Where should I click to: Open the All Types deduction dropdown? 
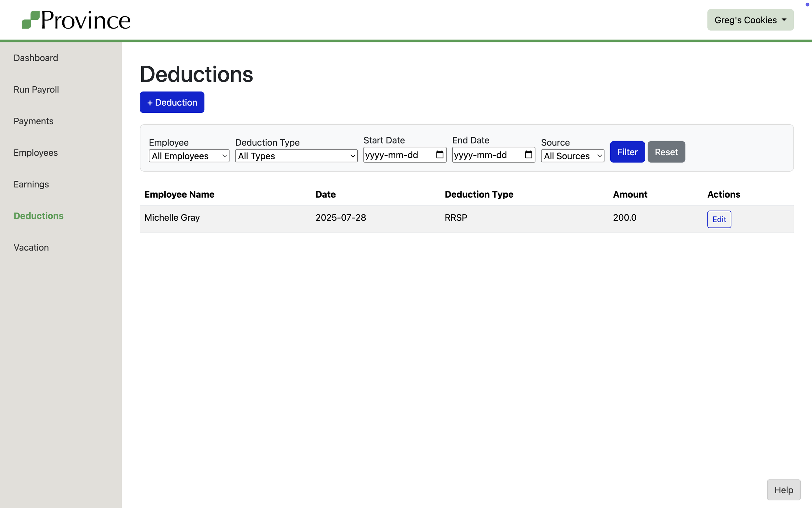[296, 156]
